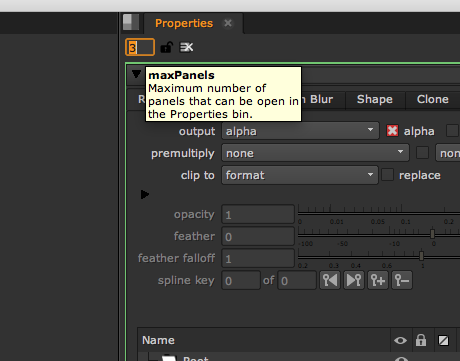
Task: Click the spline key total count field
Action: click(297, 280)
